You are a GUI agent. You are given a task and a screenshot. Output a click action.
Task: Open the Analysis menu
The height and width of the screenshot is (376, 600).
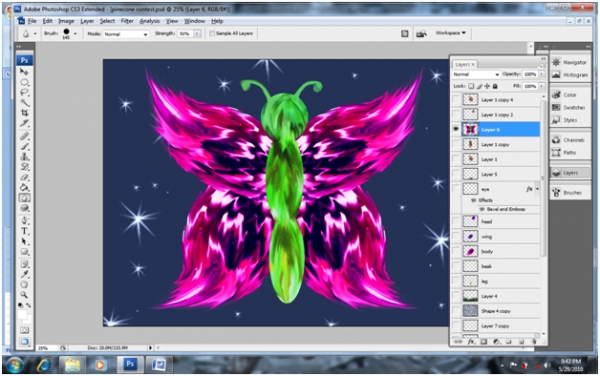point(149,21)
